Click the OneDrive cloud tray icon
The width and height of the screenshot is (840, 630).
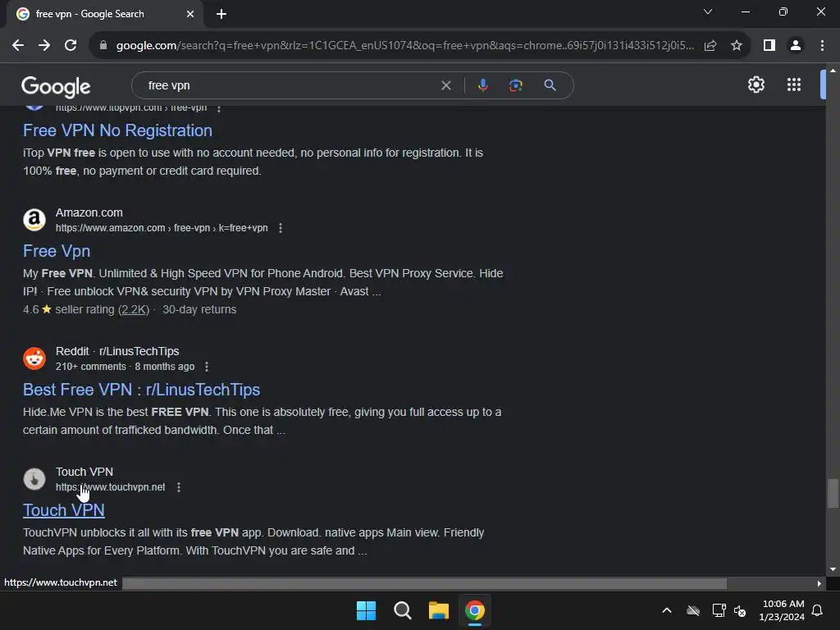pyautogui.click(x=693, y=610)
